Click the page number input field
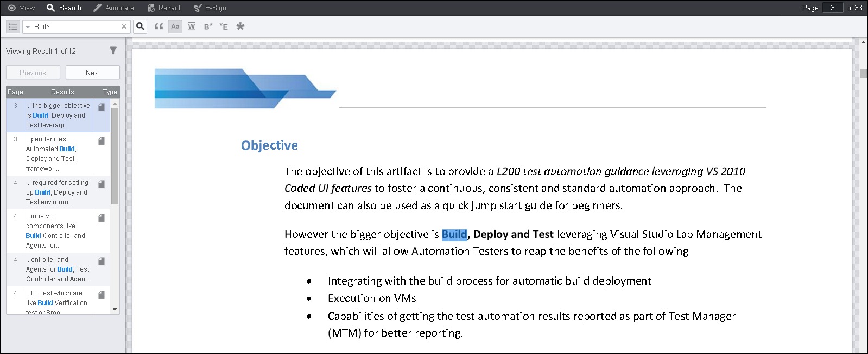 coord(832,8)
